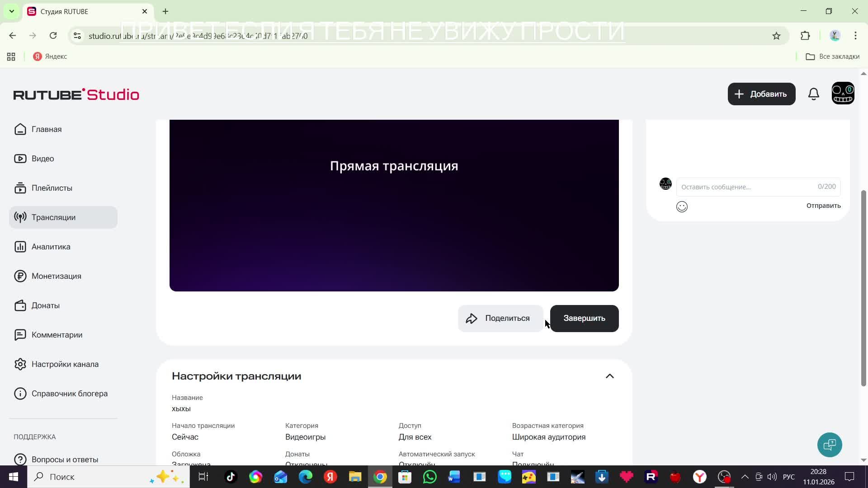Screen dimensions: 868x488
Task: Click the notifications bell icon
Action: [813, 94]
